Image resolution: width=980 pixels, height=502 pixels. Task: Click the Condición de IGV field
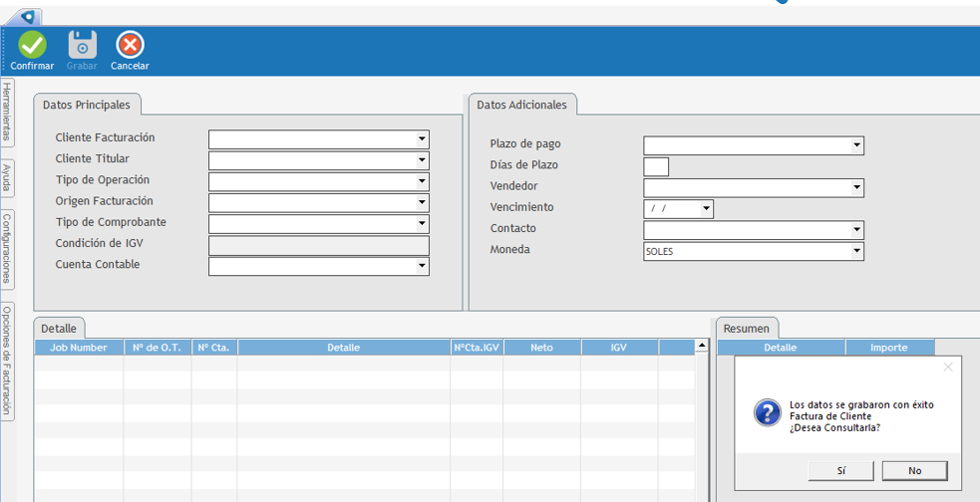[319, 245]
